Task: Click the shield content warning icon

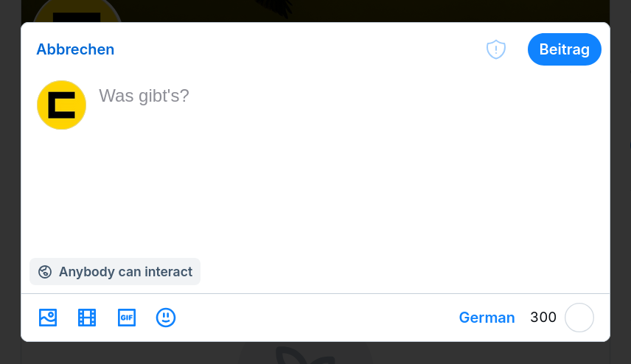Action: click(496, 49)
